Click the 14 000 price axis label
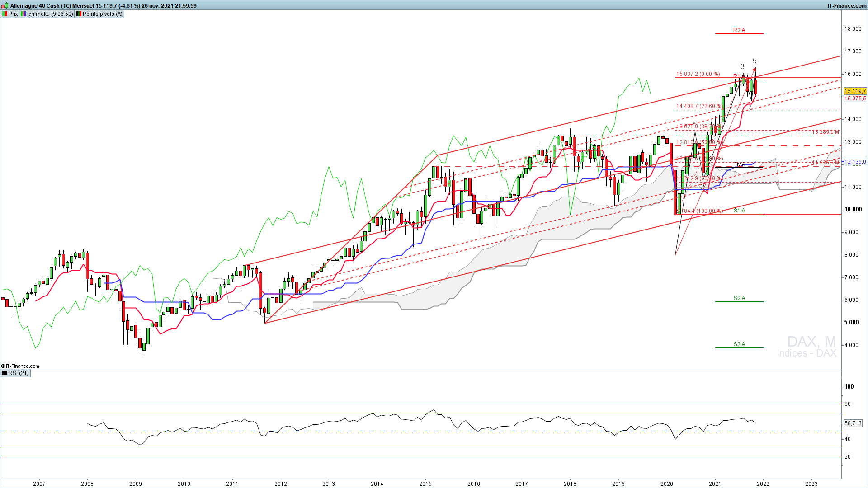Viewport: 868px width, 488px height. click(853, 119)
